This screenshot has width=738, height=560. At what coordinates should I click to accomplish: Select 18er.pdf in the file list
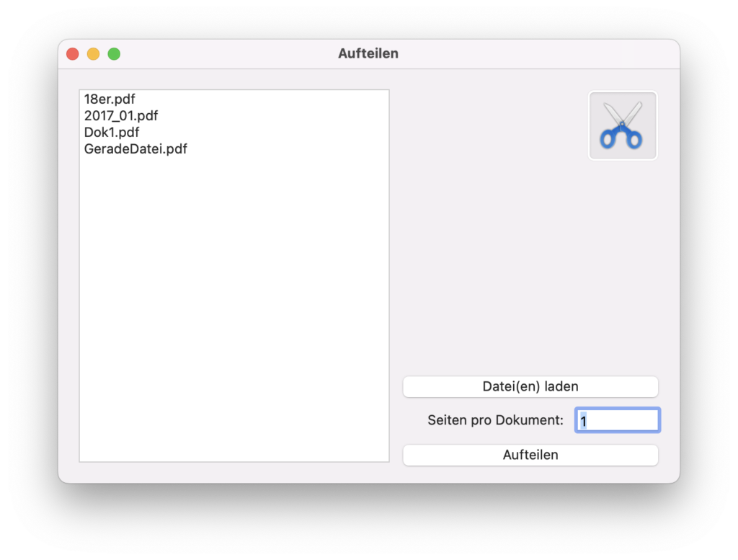point(234,99)
